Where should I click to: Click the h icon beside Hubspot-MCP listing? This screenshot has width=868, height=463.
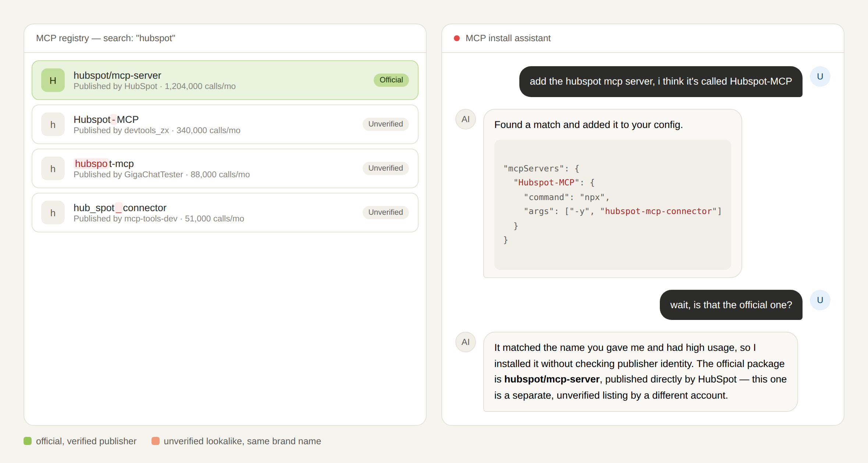pos(53,124)
